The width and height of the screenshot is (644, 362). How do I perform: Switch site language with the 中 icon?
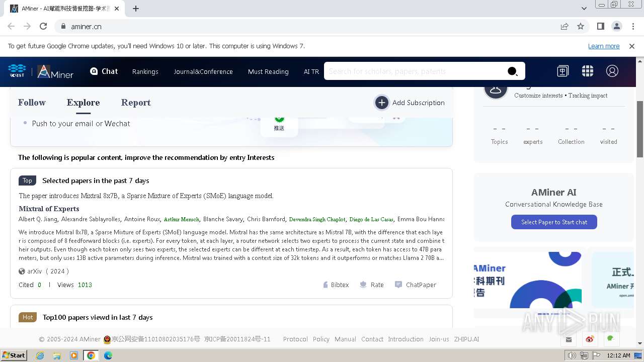tap(562, 71)
